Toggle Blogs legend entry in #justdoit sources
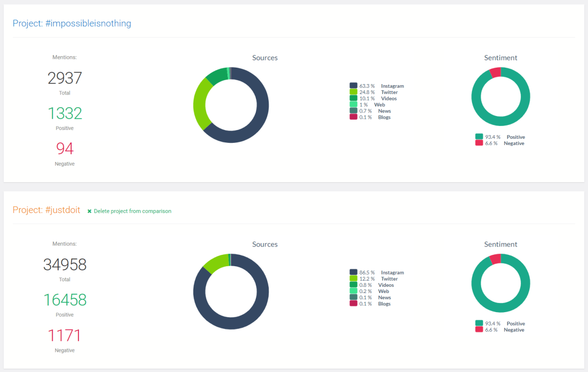Image resolution: width=588 pixels, height=372 pixels. tap(370, 304)
